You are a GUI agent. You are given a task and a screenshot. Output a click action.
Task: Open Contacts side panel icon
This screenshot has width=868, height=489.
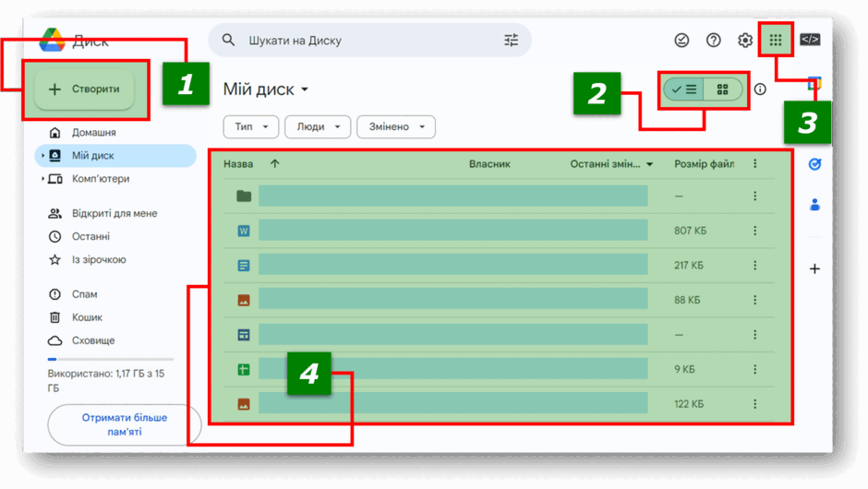coord(814,205)
